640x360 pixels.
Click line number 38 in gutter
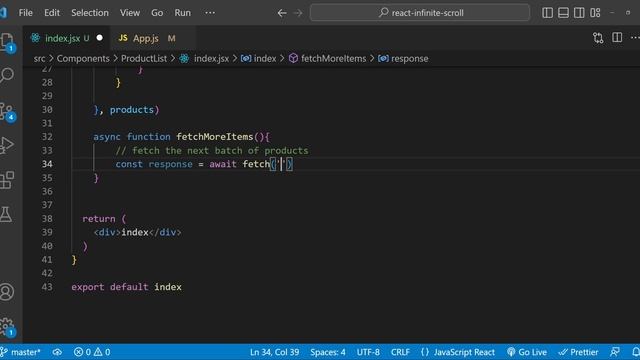(47, 219)
